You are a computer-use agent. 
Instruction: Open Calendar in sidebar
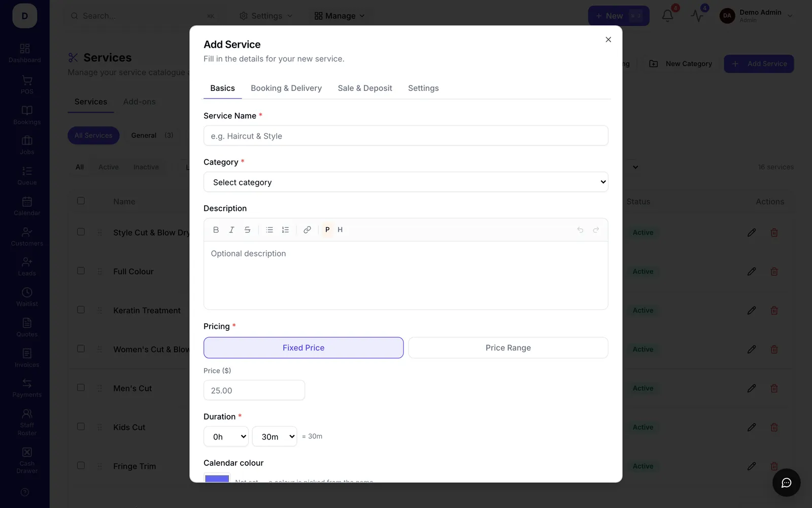(x=27, y=206)
